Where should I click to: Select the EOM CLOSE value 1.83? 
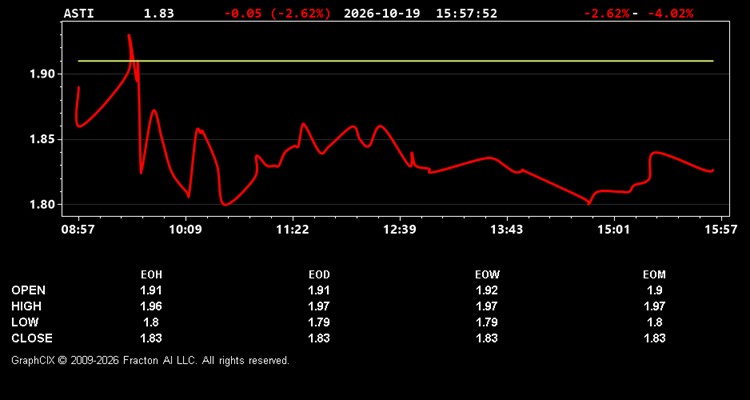pyautogui.click(x=654, y=338)
